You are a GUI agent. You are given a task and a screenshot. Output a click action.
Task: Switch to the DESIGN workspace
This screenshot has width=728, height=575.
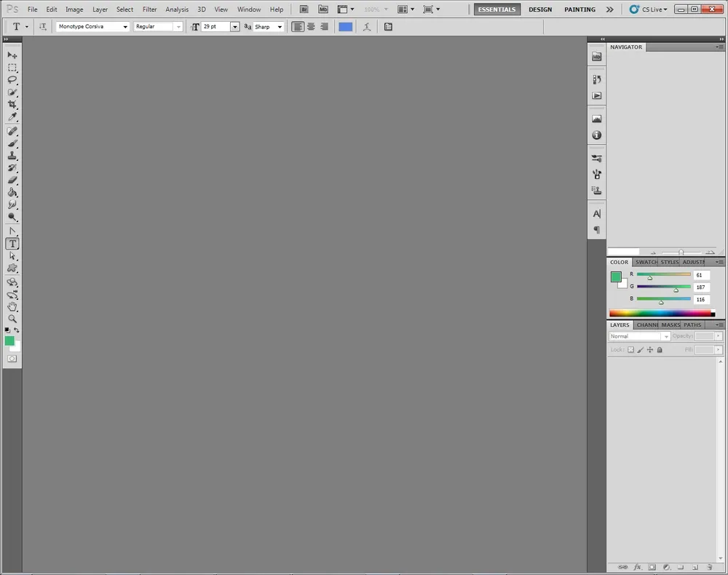tap(539, 9)
